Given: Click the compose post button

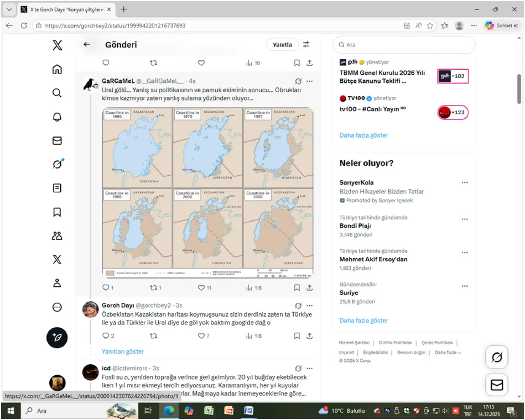Looking at the screenshot, I should [57, 338].
